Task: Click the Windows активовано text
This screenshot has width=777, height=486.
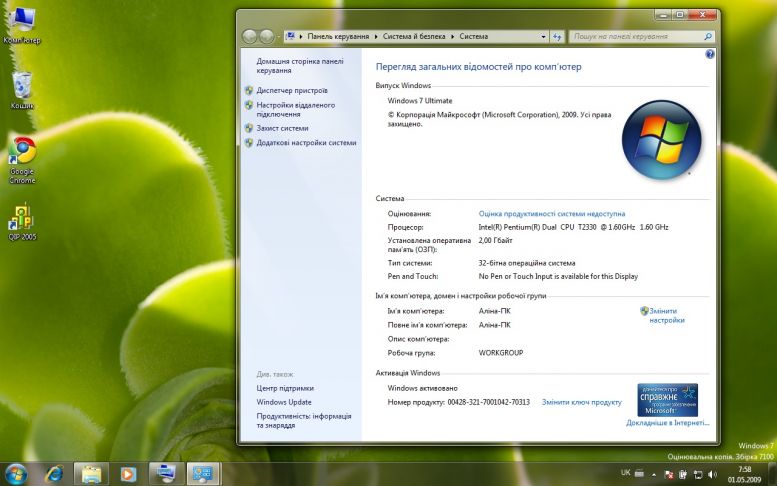Action: pos(423,388)
